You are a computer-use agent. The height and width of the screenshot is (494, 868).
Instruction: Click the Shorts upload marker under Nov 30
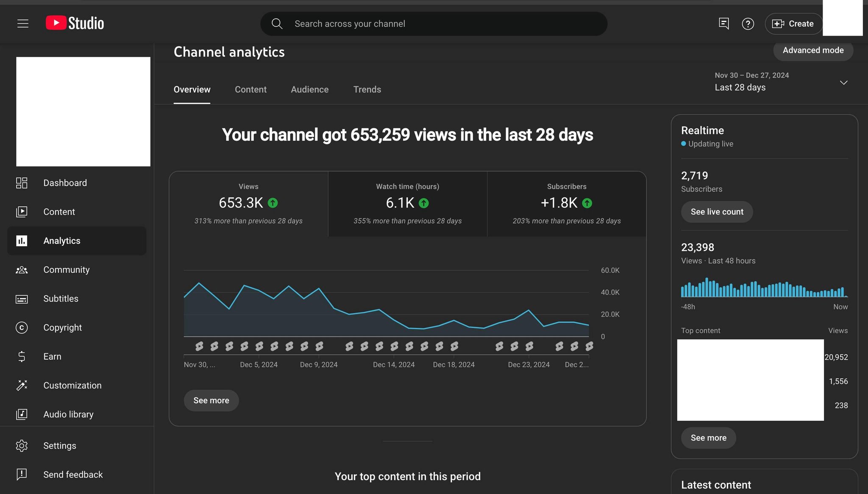coord(199,346)
